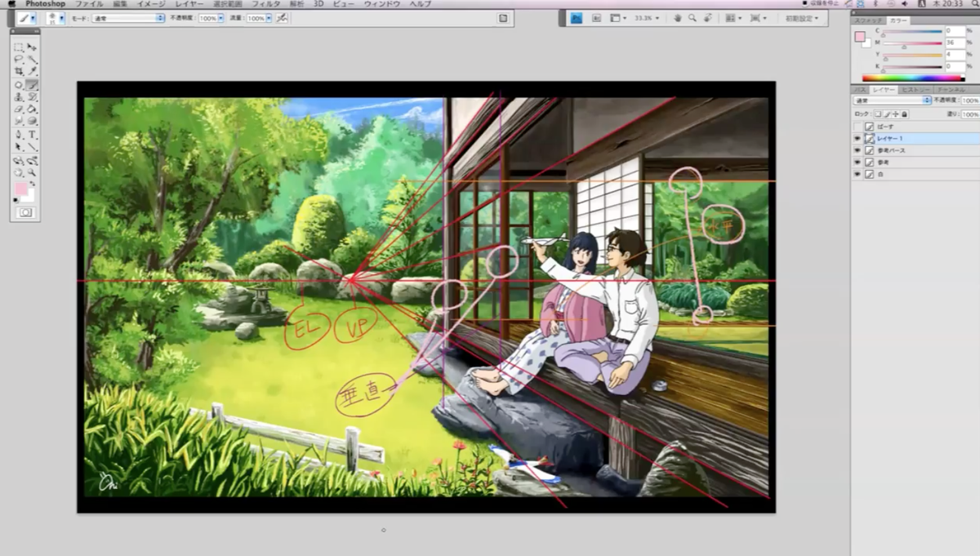
Task: Select the 3D Rotate tool
Action: (19, 161)
